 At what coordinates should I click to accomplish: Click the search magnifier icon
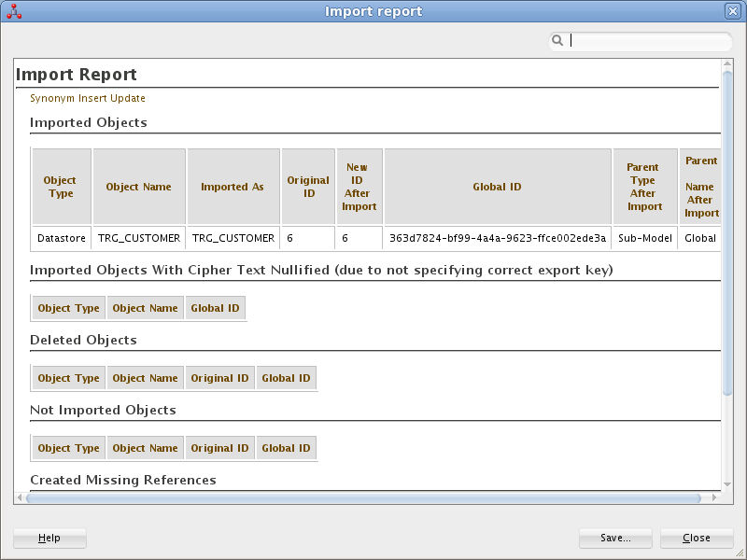557,40
